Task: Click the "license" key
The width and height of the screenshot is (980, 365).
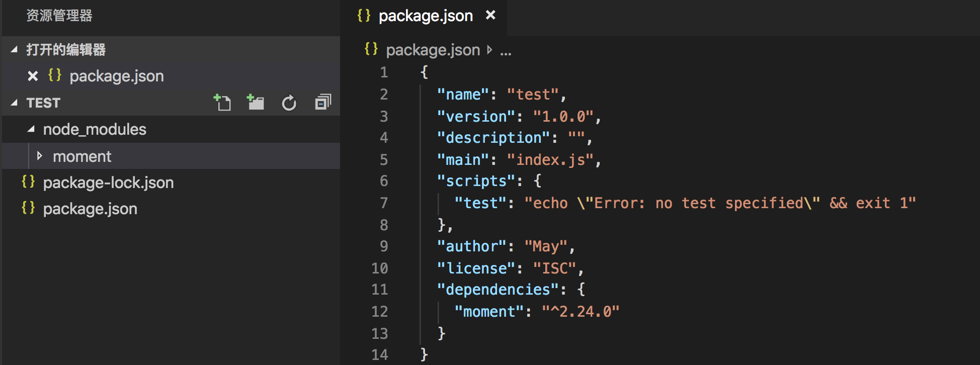Action: [476, 268]
